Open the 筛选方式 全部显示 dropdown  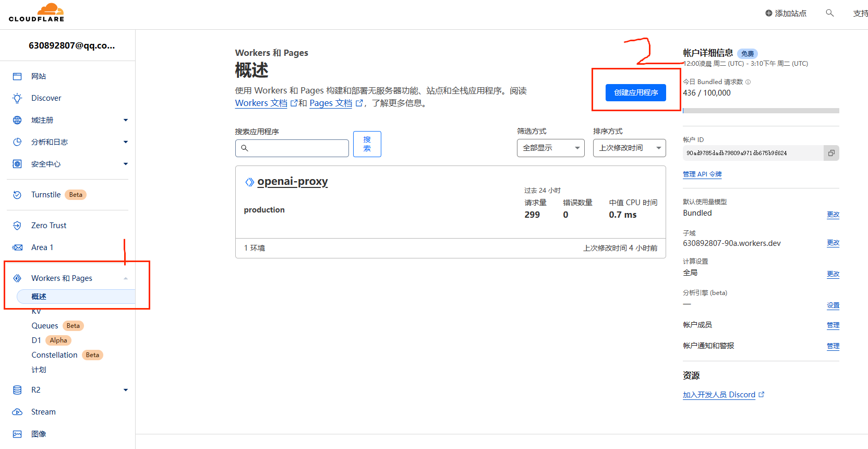point(551,148)
